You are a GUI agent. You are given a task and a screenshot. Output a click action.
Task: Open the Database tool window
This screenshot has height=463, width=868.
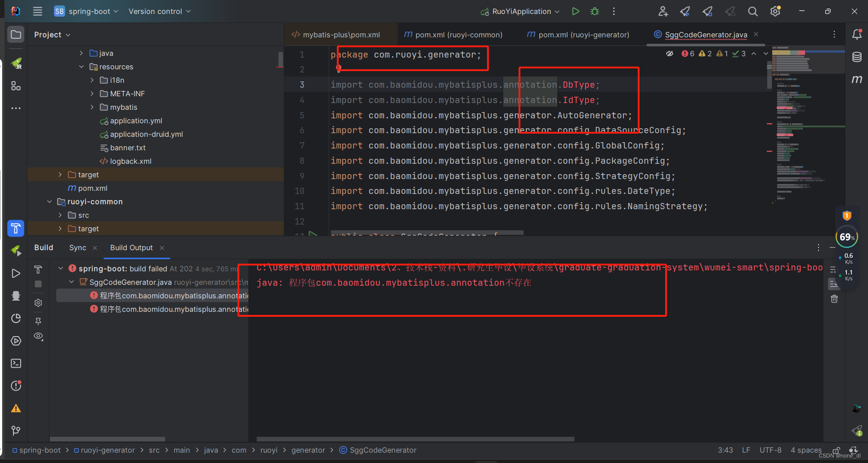pyautogui.click(x=857, y=57)
